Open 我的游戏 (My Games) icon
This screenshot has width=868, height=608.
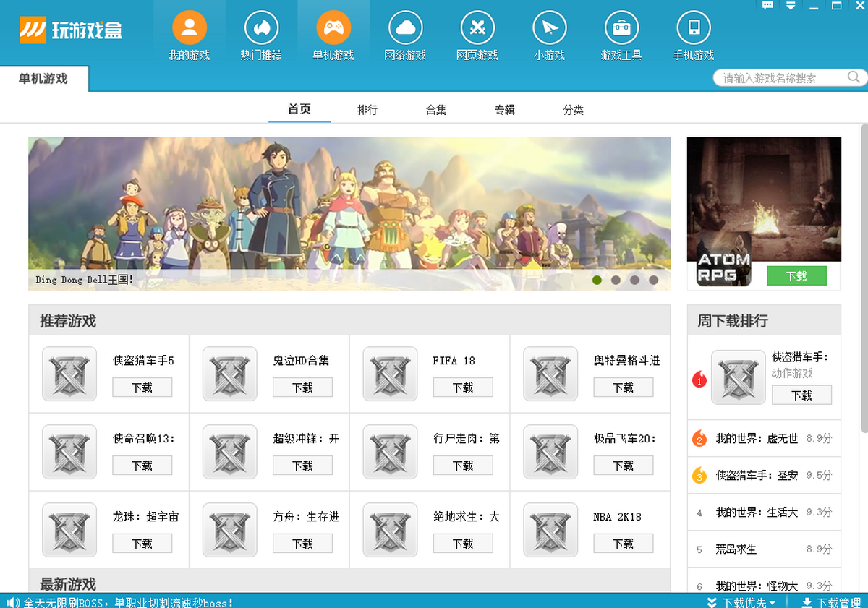(189, 29)
